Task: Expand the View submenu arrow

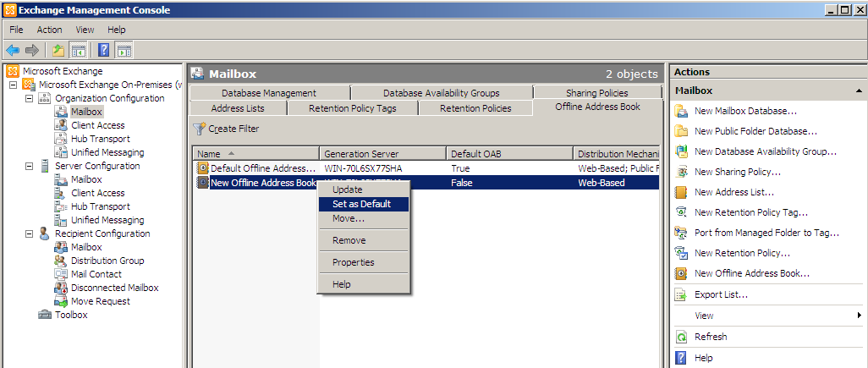Action: [x=860, y=316]
